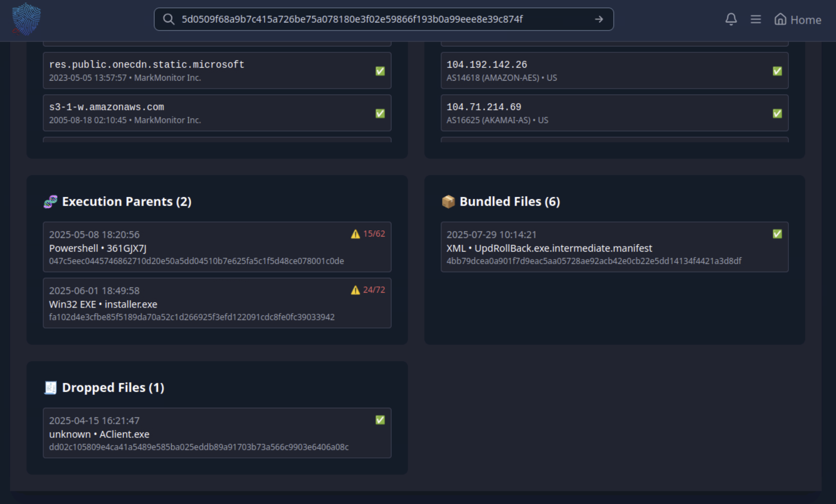Click hash dd02c105809e4ca41a5489e585ba025eddb89a91703b73a566c9903e6406a08c
This screenshot has height=504, width=836.
[x=199, y=447]
